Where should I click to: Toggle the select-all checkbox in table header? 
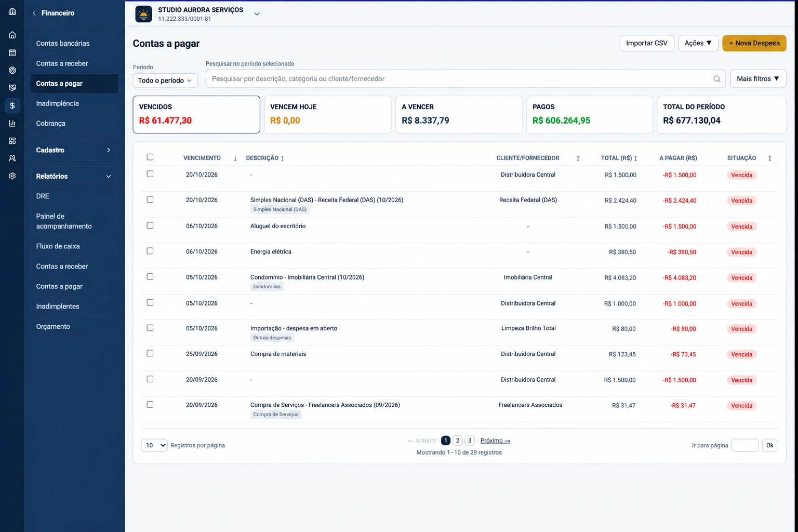pos(150,157)
